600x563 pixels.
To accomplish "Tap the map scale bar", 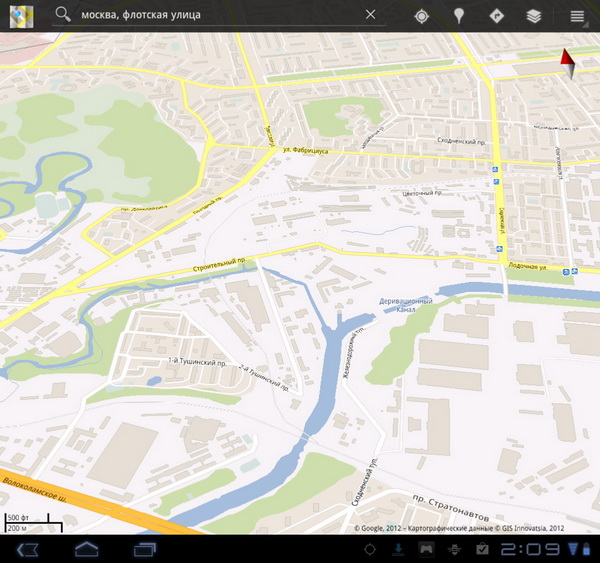I will (33, 522).
